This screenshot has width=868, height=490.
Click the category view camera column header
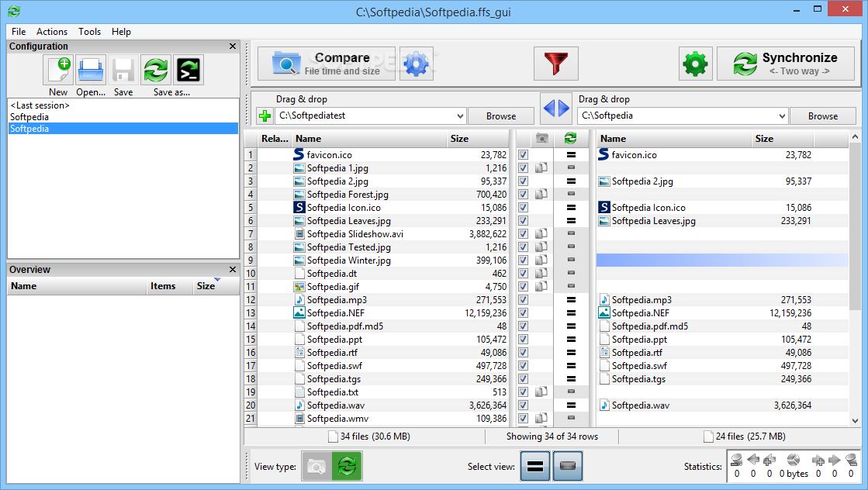tap(542, 138)
